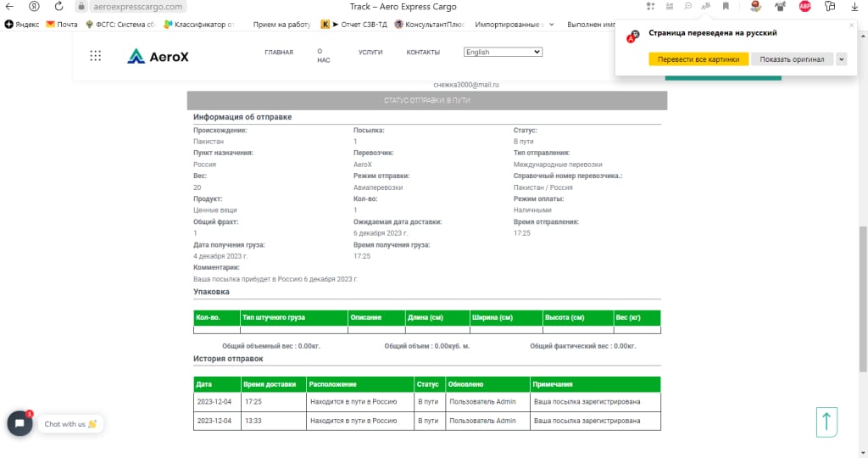Open the Классификатор bookmark
Screen dimensions: 868x458
click(x=198, y=25)
